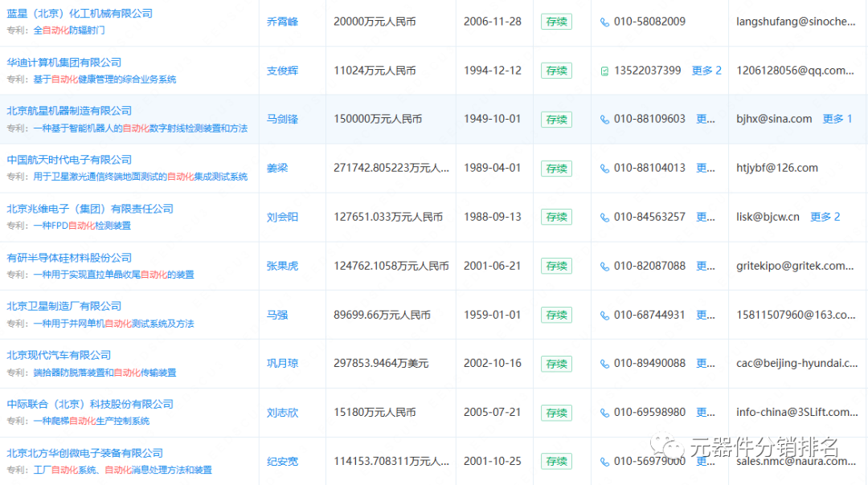868x485 pixels.
Task: Click 存续 status tag in 华迪计算机 row
Action: coord(556,70)
